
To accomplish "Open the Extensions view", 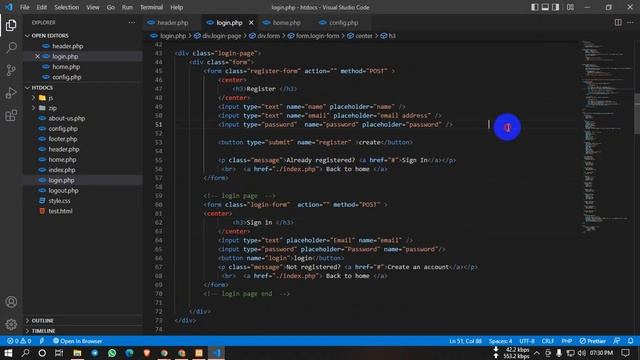I will [11, 116].
